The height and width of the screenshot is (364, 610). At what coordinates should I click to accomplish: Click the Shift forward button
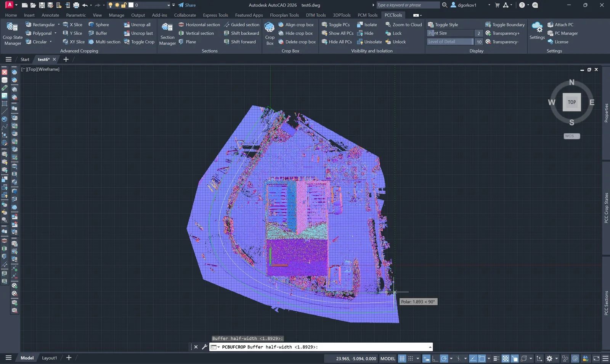240,42
